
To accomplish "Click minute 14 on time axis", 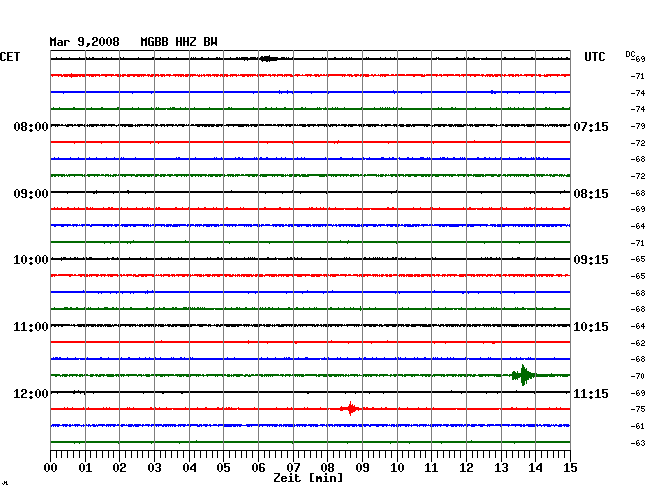I will [535, 467].
